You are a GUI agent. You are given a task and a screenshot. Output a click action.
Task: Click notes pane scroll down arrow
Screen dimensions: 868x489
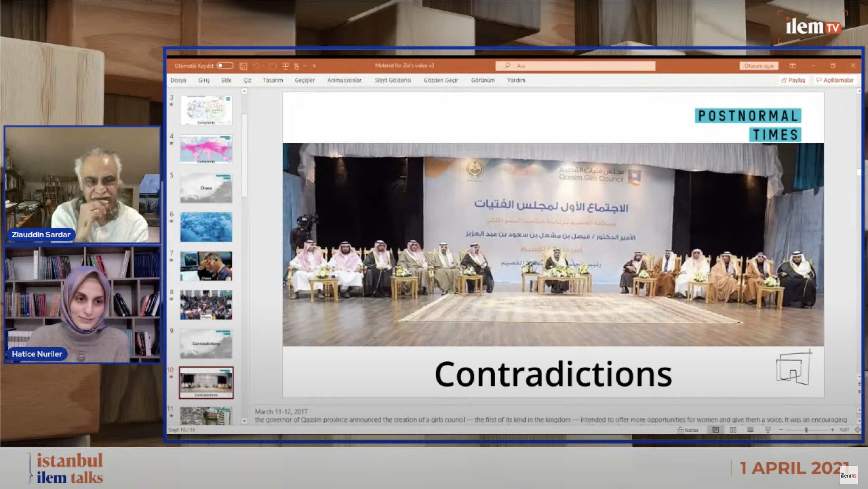point(859,421)
